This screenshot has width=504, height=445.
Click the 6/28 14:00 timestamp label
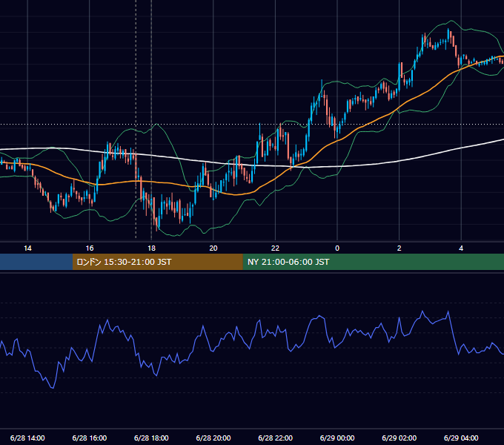[27, 438]
